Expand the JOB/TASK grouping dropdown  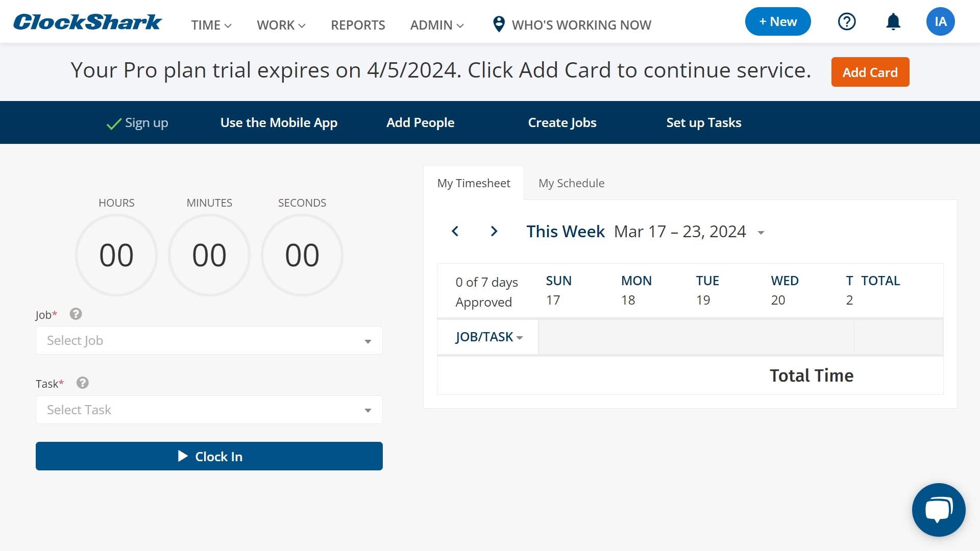(488, 337)
